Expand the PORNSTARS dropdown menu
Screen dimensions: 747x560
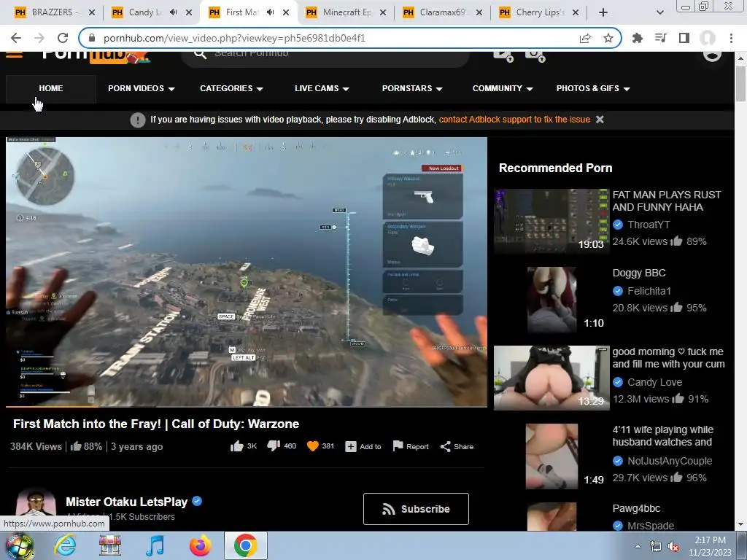[412, 88]
